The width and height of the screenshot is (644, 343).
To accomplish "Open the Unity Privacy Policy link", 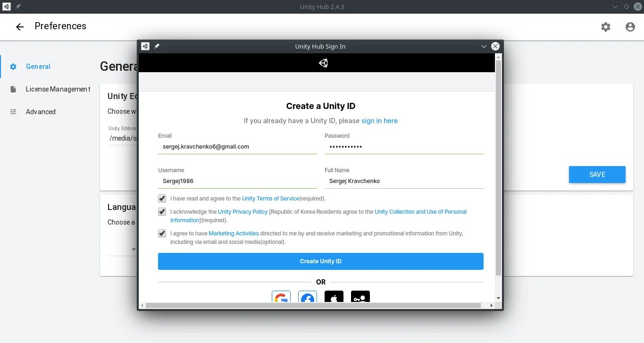I will [243, 212].
